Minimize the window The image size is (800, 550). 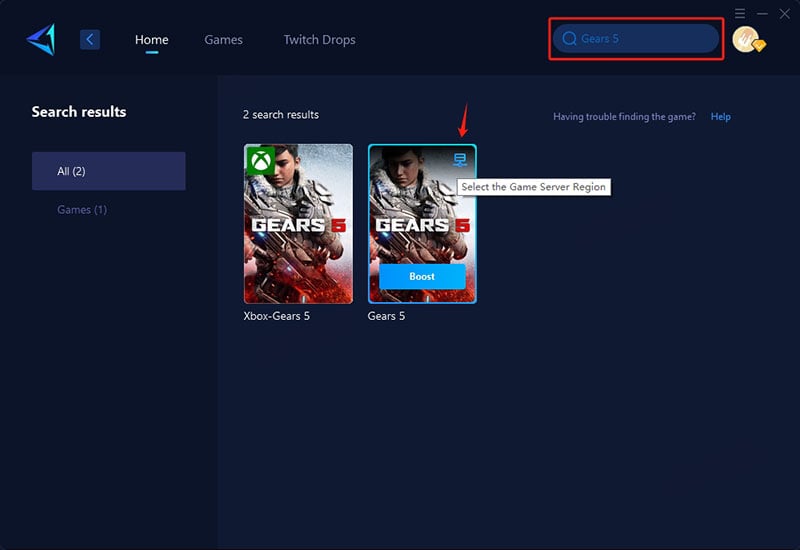coord(762,13)
